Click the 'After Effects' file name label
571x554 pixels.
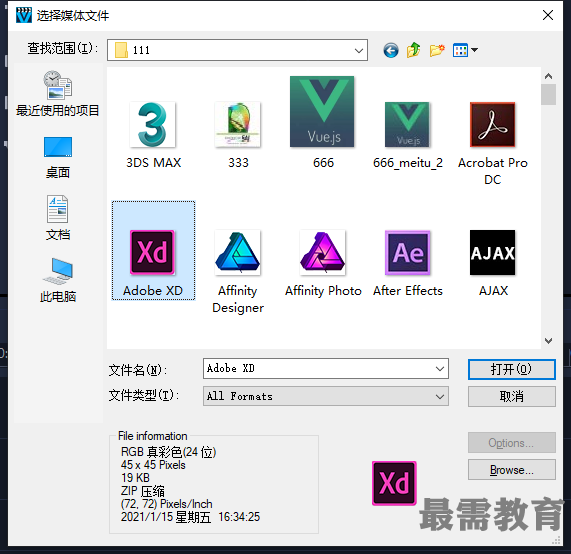(x=407, y=291)
